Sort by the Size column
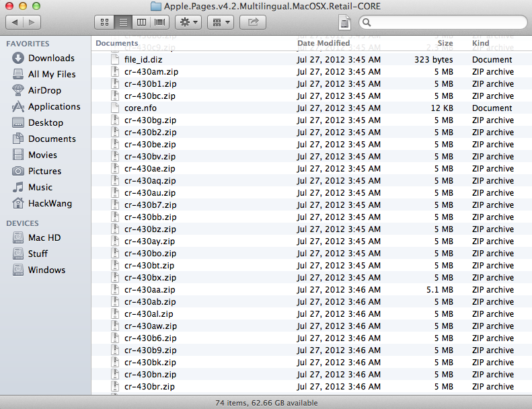This screenshot has width=532, height=409. 445,43
